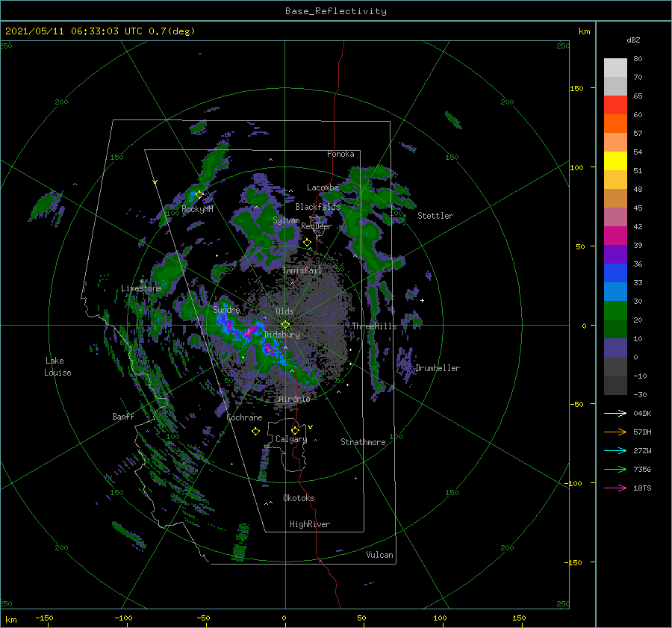
Task: Click the Sylvan town label
Action: 286,220
